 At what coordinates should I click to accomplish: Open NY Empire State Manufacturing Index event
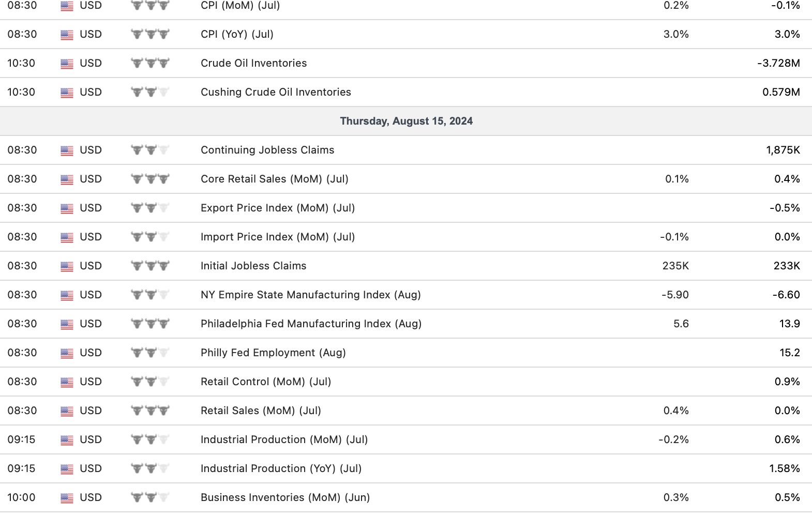[x=310, y=295]
